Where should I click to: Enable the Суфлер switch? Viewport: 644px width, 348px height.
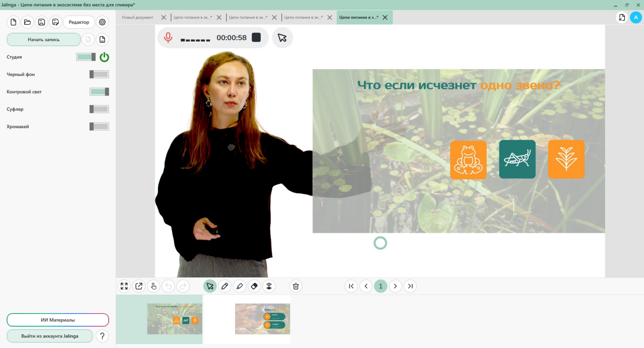point(99,109)
